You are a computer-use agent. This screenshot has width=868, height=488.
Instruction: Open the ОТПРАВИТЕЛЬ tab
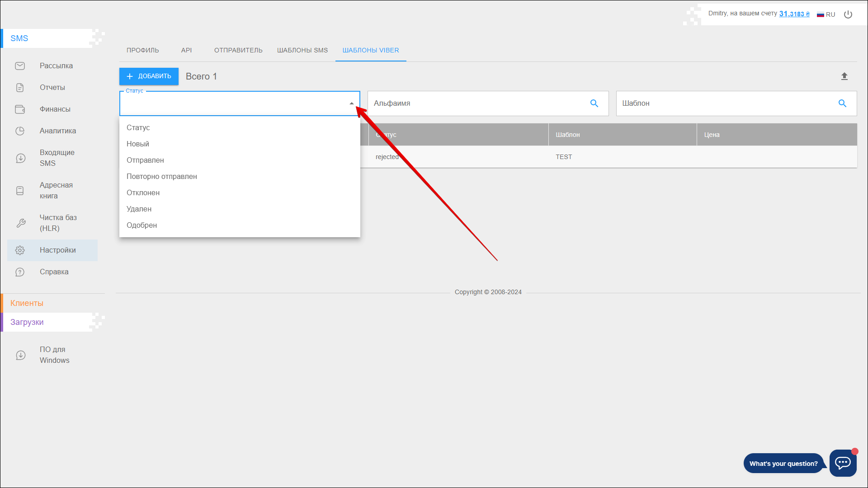coord(238,50)
